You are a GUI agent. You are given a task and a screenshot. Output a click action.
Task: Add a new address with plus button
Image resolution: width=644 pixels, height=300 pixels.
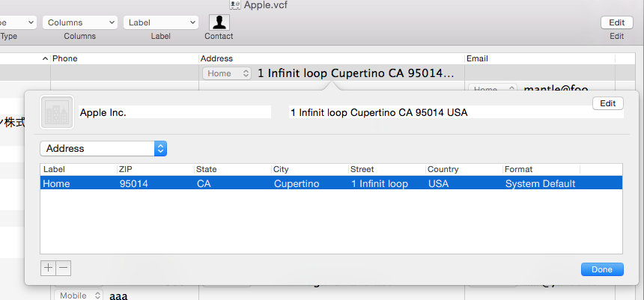(x=49, y=269)
